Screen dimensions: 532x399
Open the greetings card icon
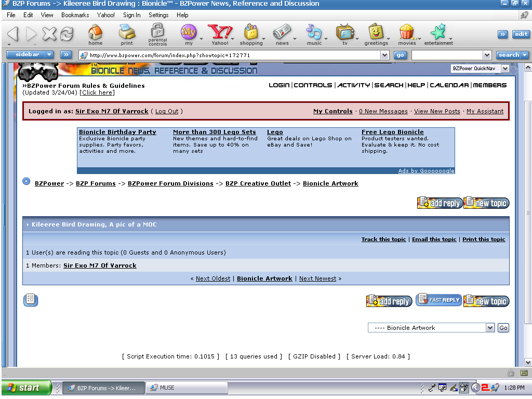tap(376, 35)
